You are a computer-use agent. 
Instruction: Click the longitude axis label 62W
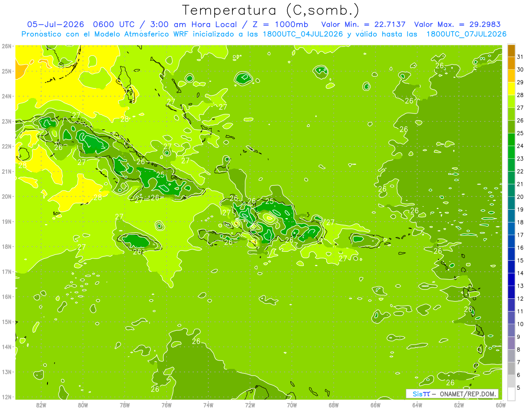pos(459,405)
